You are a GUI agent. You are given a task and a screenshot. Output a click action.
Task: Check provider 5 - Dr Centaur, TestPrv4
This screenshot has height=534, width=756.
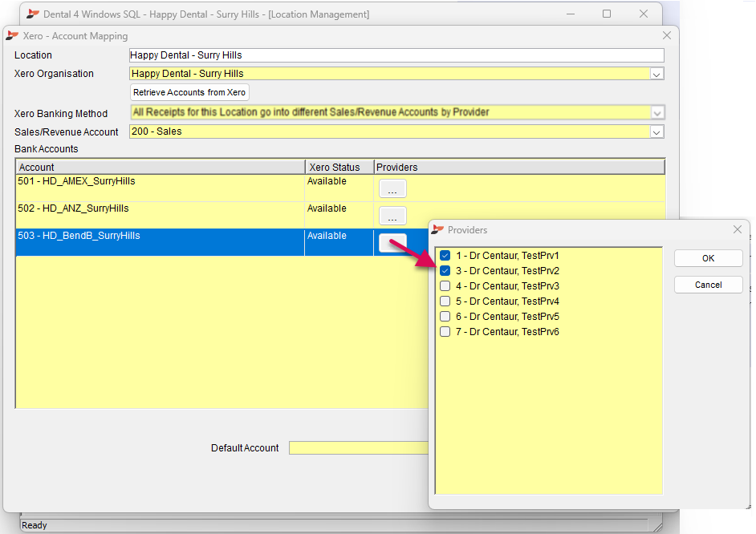445,301
